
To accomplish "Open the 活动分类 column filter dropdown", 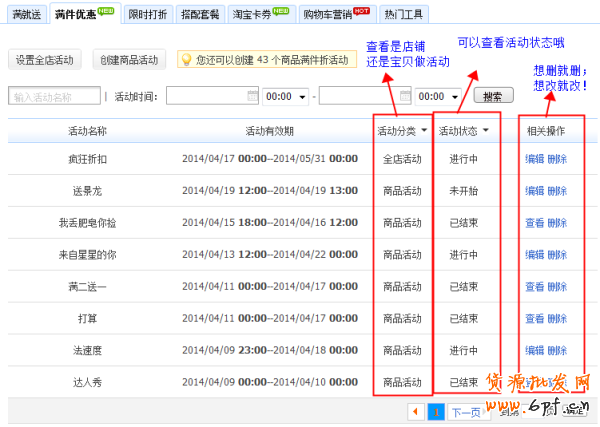I will (x=424, y=131).
